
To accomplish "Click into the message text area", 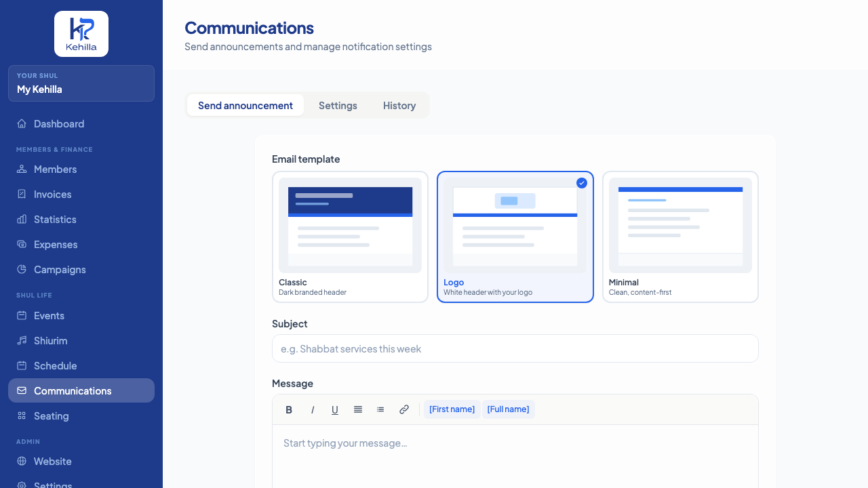I will point(515,456).
